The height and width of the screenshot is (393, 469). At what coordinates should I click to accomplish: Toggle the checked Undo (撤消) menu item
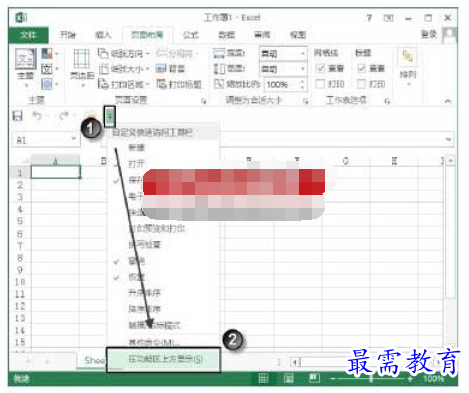point(163,261)
